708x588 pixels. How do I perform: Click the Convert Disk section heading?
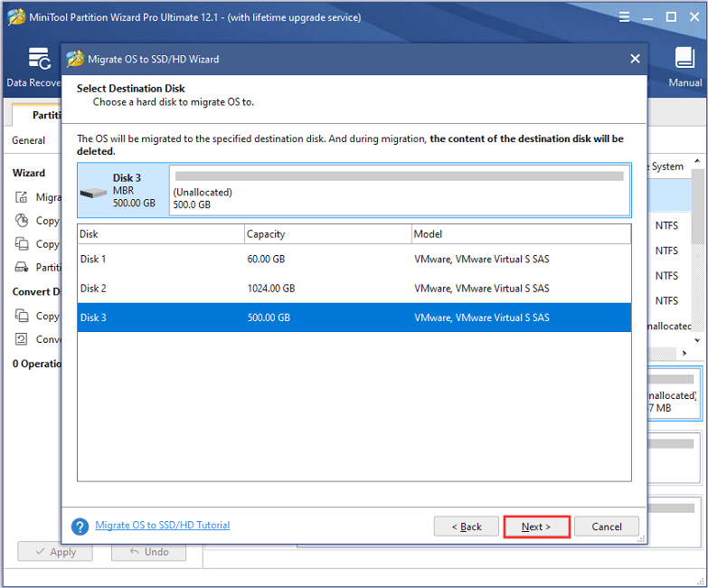(x=36, y=292)
